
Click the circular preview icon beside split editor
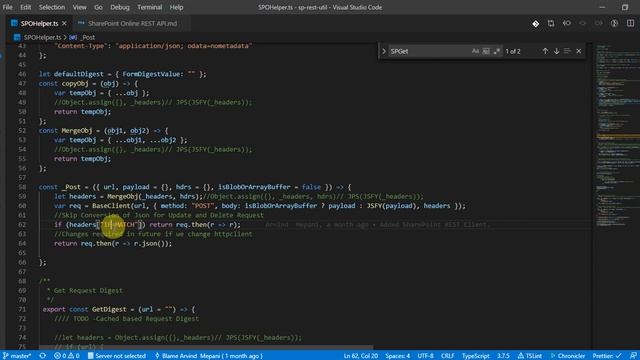[614, 24]
